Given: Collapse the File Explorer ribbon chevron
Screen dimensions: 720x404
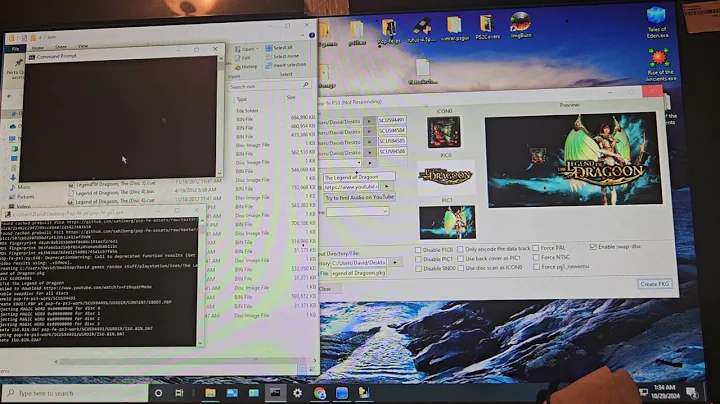Looking at the screenshot, I should (x=303, y=35).
